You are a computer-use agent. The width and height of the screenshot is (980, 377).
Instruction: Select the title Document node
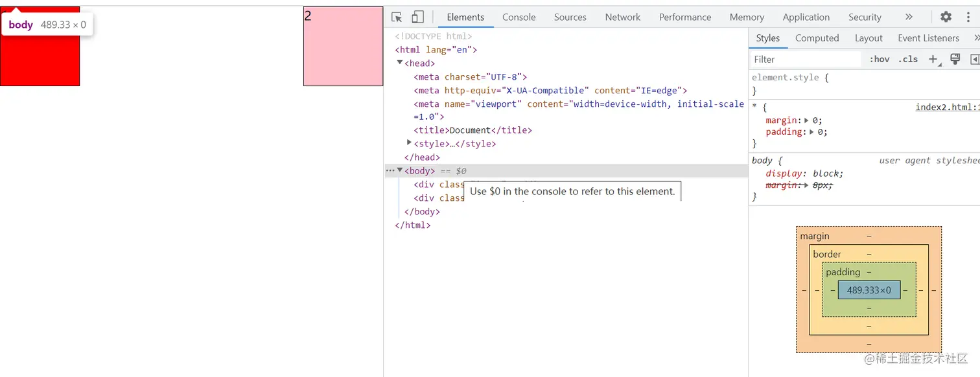click(x=472, y=130)
